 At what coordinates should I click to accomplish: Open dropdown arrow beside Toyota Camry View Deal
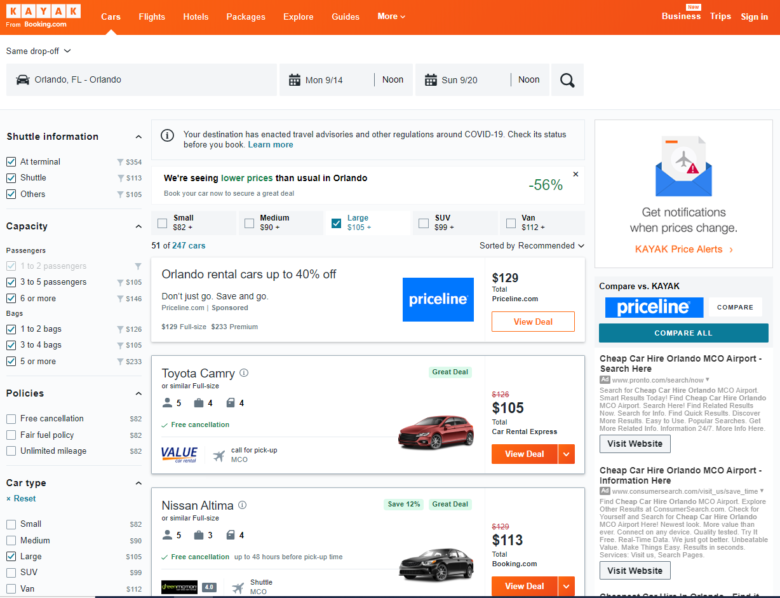pos(567,454)
